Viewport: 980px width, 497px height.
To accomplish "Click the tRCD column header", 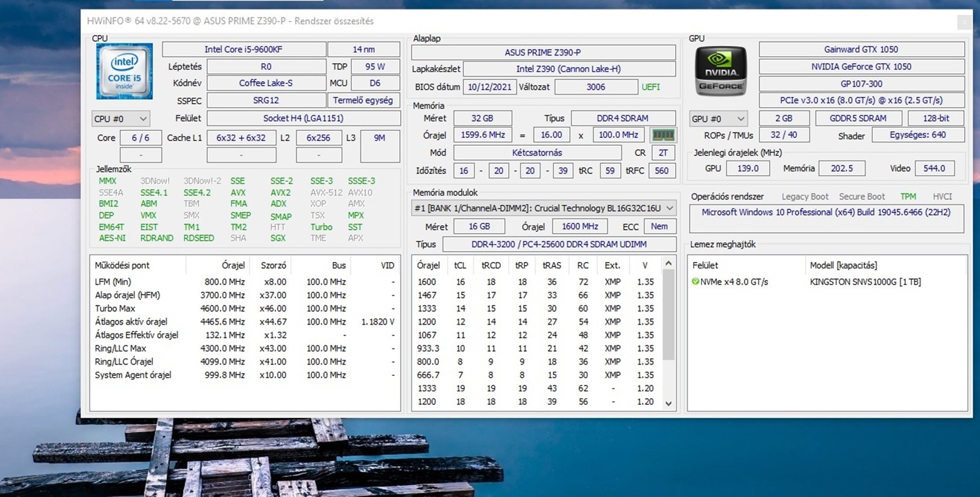I will (491, 265).
